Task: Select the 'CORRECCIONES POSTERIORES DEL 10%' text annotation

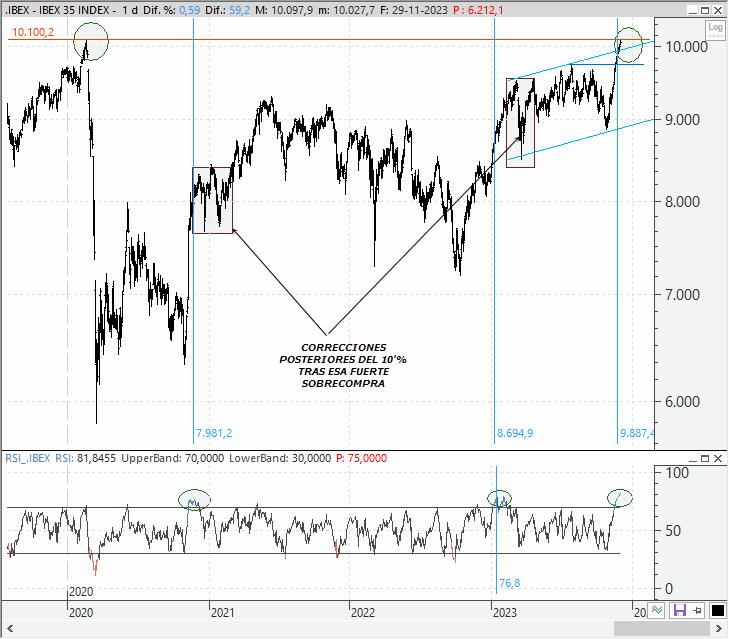Action: point(343,366)
